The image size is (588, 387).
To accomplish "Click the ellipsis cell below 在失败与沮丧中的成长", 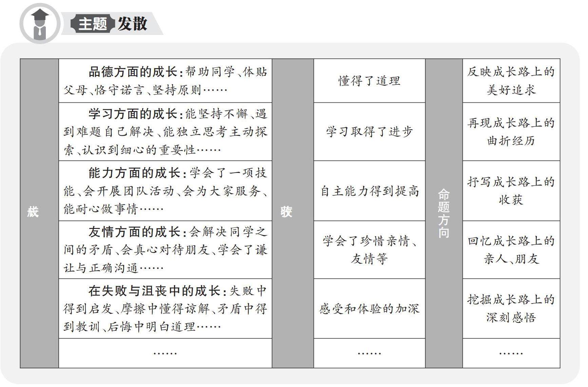I will tap(165, 353).
